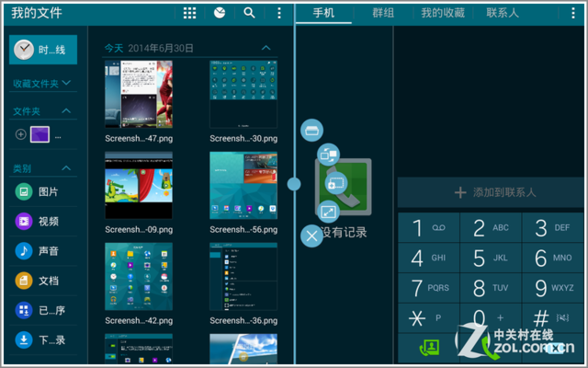Open Videos category 视频
Screen dimensions: 588x368
click(43, 221)
